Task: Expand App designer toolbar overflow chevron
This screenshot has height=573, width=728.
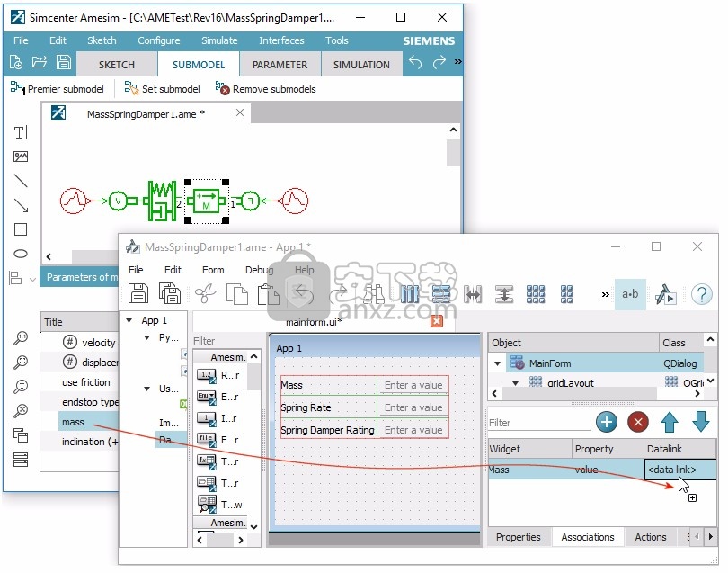Action: (x=606, y=294)
